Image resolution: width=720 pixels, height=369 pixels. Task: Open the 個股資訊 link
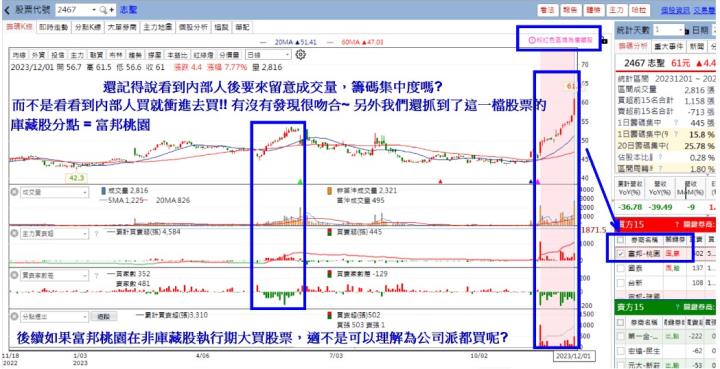(675, 10)
